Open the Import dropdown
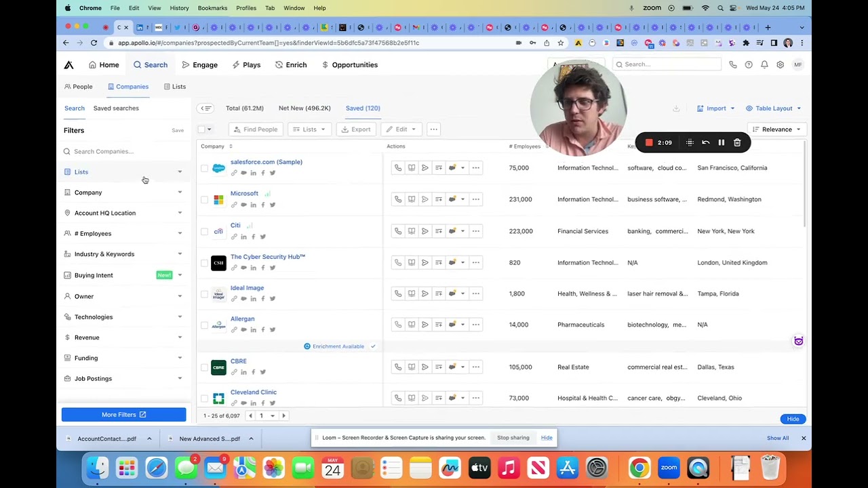 [x=716, y=108]
